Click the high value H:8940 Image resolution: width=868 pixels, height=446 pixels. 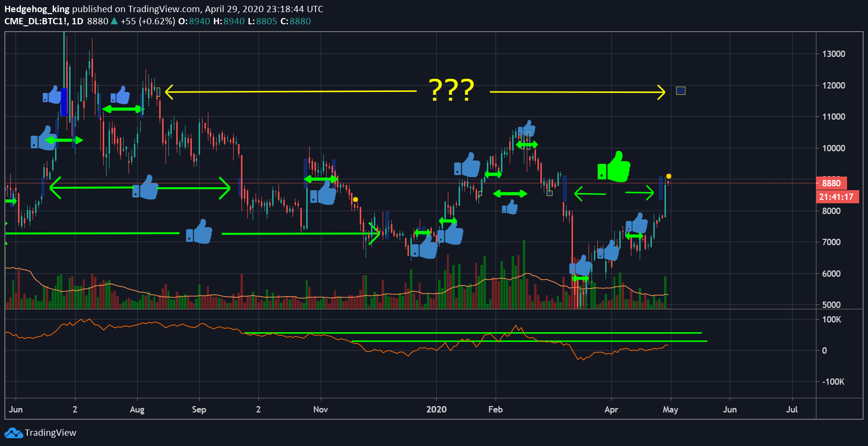coord(229,21)
